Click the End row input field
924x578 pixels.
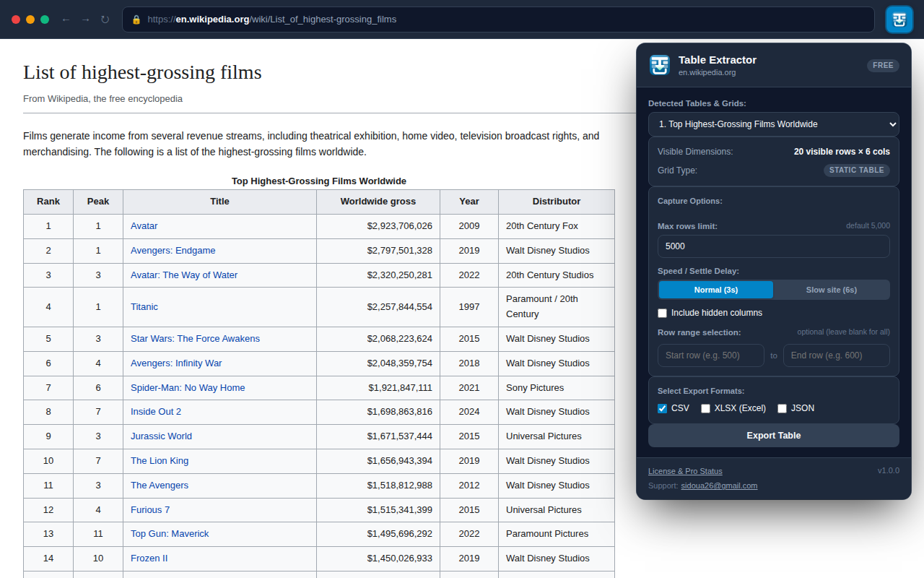click(x=837, y=355)
